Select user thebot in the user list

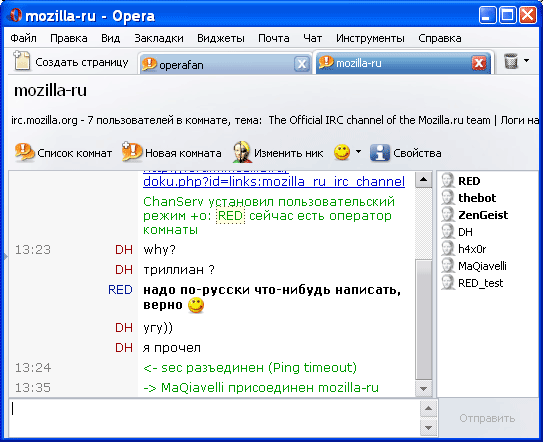[x=477, y=198]
